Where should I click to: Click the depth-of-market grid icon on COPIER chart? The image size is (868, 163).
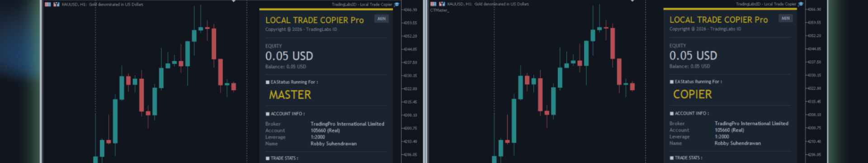coord(434,4)
